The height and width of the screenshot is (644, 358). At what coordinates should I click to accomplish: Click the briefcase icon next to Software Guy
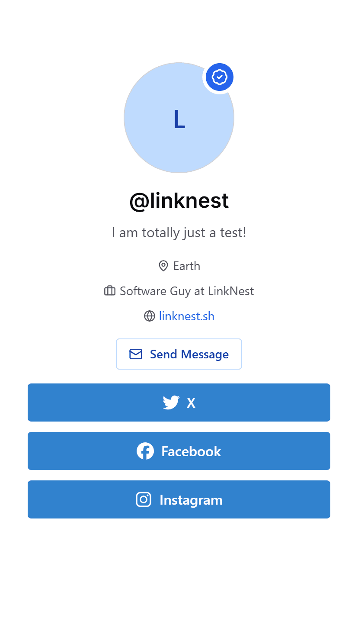(109, 291)
